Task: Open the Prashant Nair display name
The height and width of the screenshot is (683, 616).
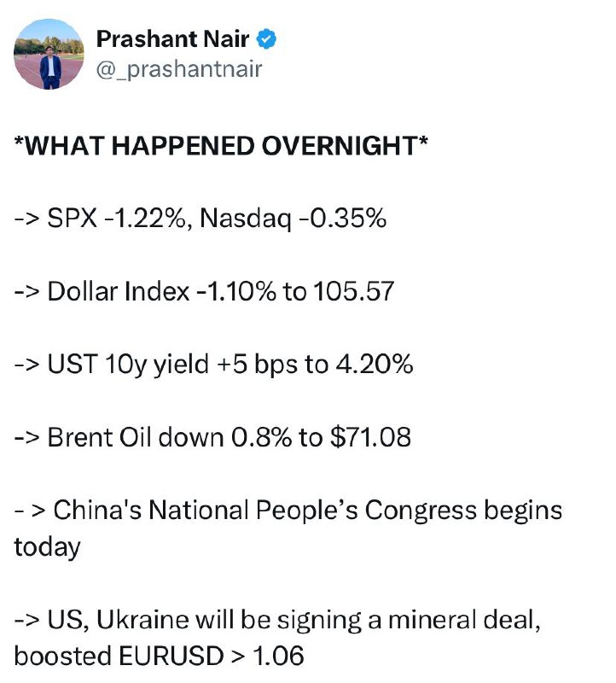Action: click(172, 38)
